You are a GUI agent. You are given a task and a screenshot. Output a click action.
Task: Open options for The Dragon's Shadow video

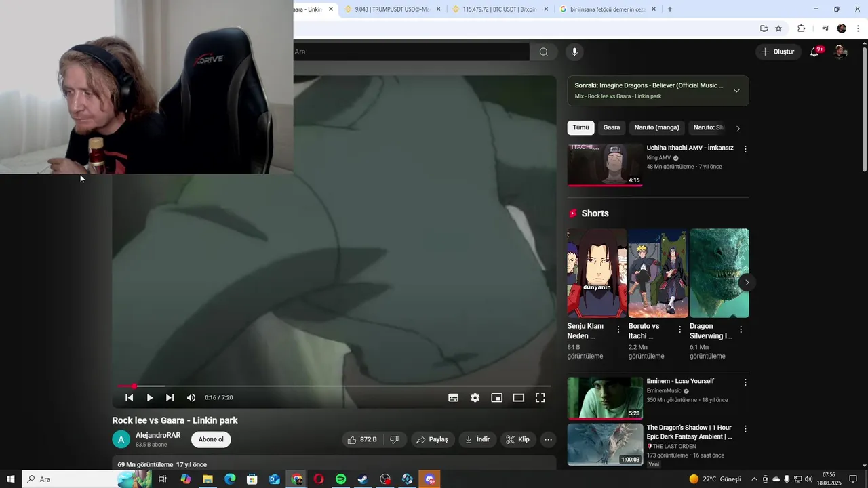coord(745,429)
